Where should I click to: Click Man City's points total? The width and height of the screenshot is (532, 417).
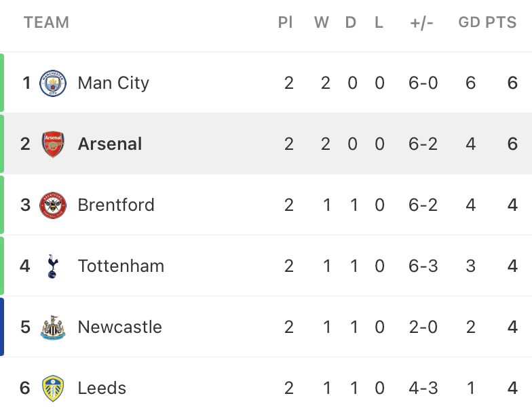512,83
